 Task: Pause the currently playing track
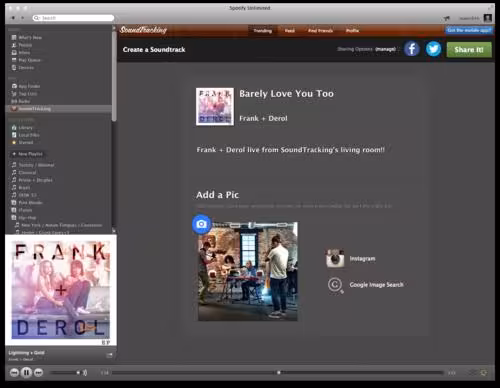tap(26, 372)
